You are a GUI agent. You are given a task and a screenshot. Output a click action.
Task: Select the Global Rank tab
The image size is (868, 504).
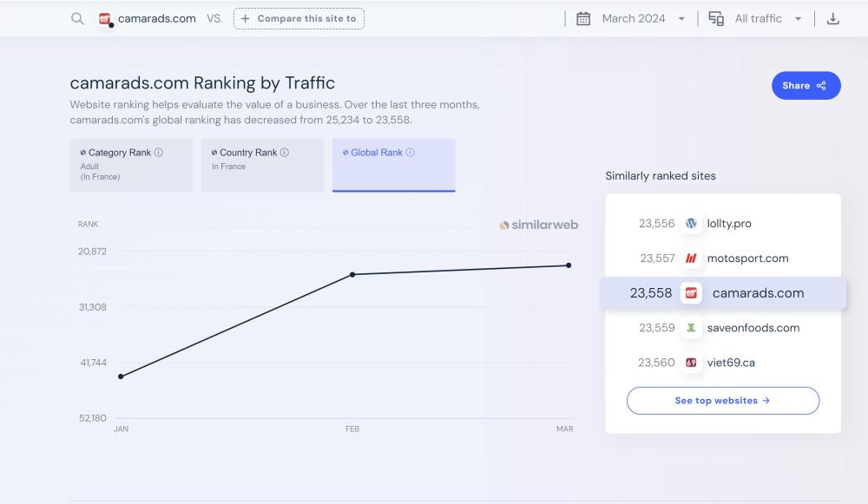coord(393,165)
